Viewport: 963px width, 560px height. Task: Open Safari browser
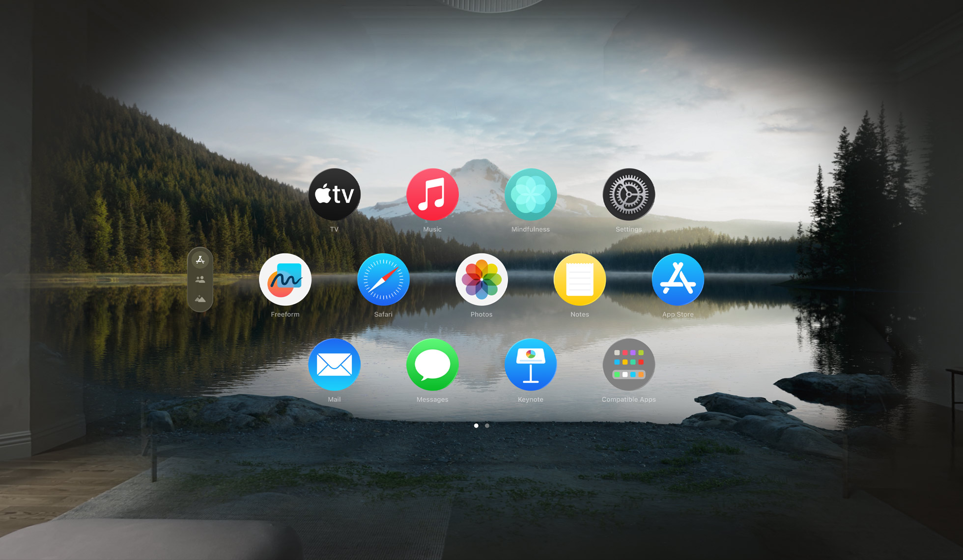pyautogui.click(x=384, y=283)
